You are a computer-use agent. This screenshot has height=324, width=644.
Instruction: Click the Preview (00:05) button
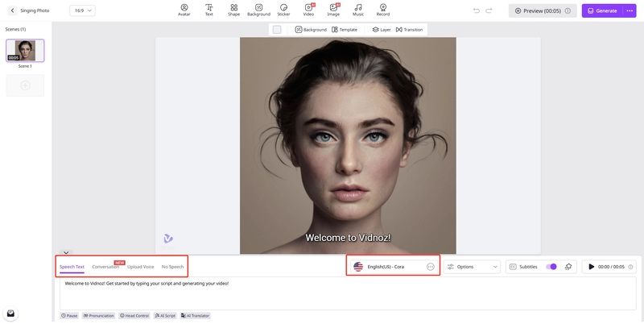tap(543, 10)
